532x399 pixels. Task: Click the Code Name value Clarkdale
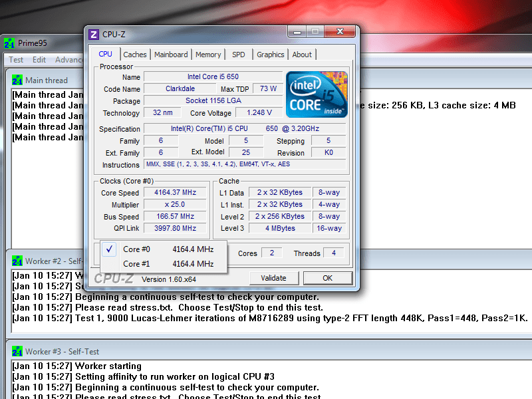pos(180,89)
